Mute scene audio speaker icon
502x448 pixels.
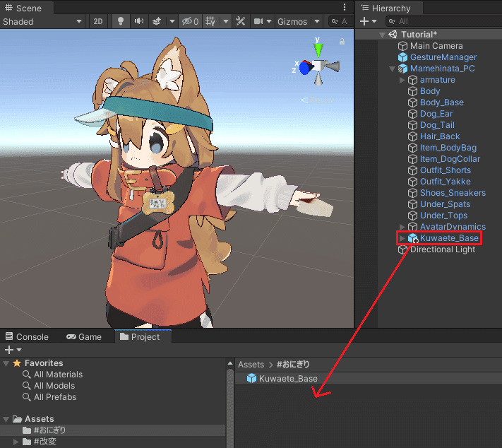tap(139, 21)
